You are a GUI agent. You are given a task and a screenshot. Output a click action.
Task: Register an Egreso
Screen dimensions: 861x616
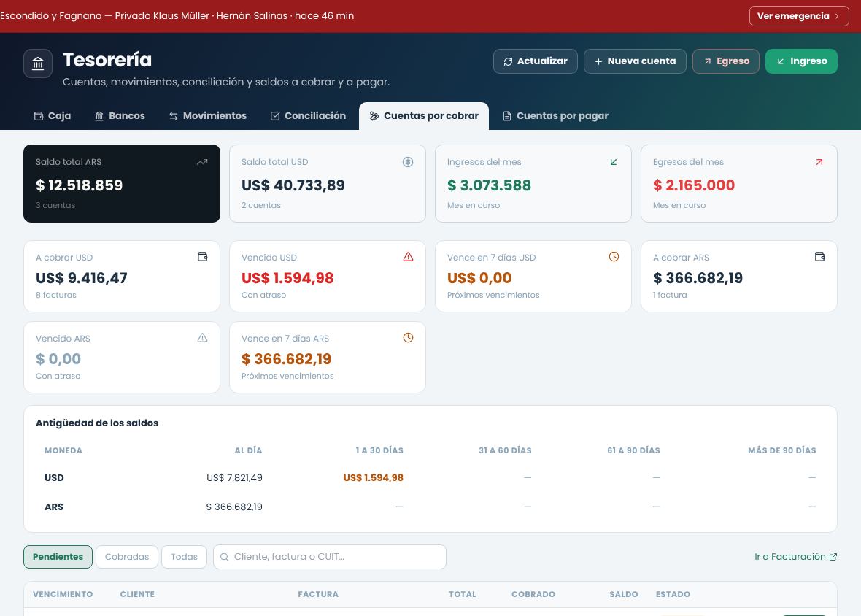726,61
